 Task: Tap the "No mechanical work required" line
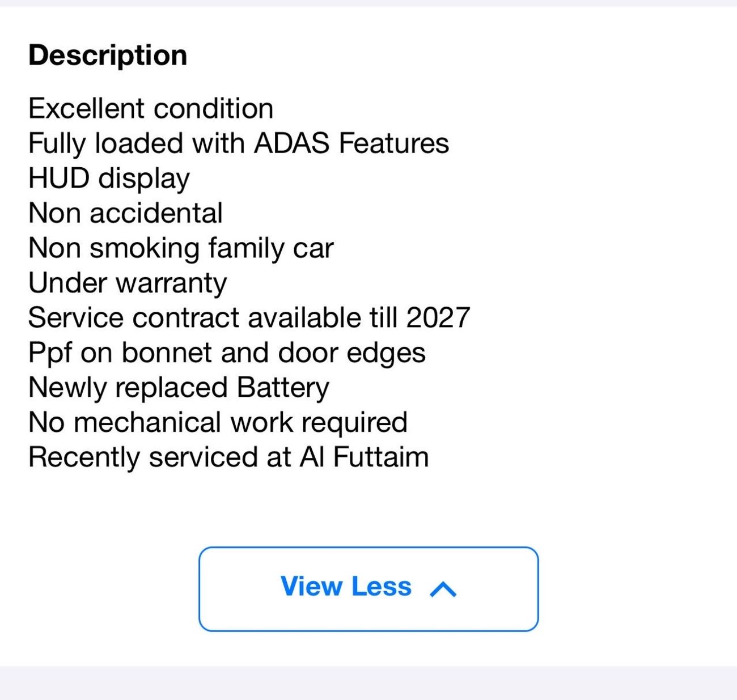click(x=218, y=423)
